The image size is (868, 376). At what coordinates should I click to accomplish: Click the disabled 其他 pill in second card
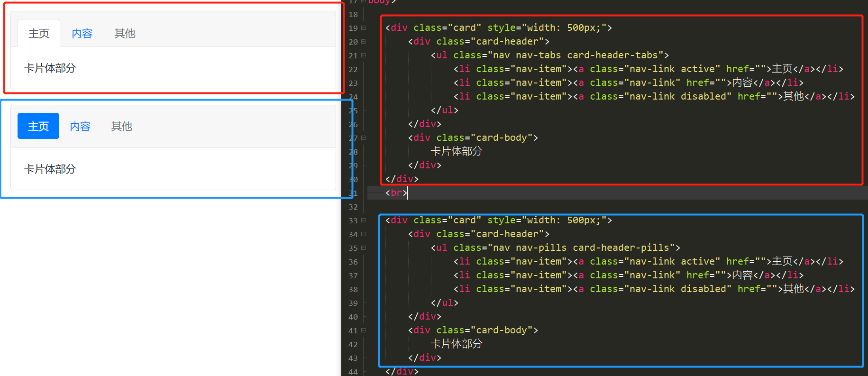tap(122, 126)
